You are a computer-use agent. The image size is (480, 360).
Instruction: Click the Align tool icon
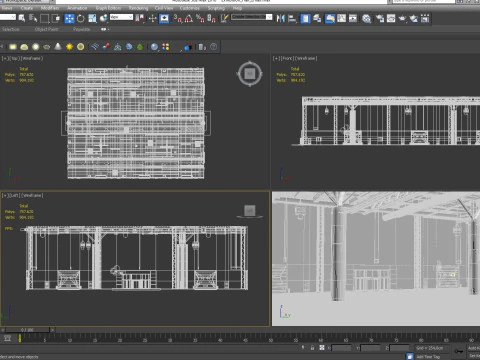292,18
